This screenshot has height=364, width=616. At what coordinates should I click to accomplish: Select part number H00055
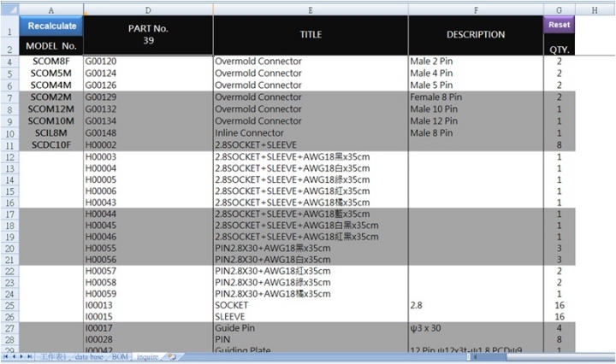coord(148,248)
